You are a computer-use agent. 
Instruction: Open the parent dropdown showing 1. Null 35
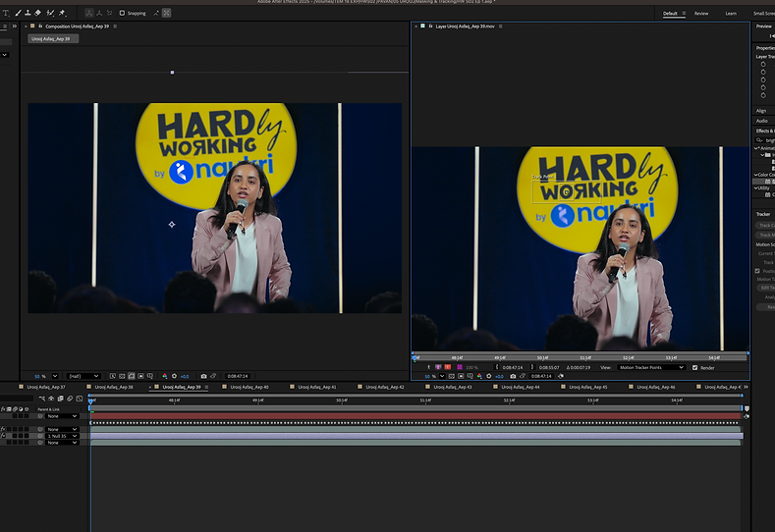(62, 436)
